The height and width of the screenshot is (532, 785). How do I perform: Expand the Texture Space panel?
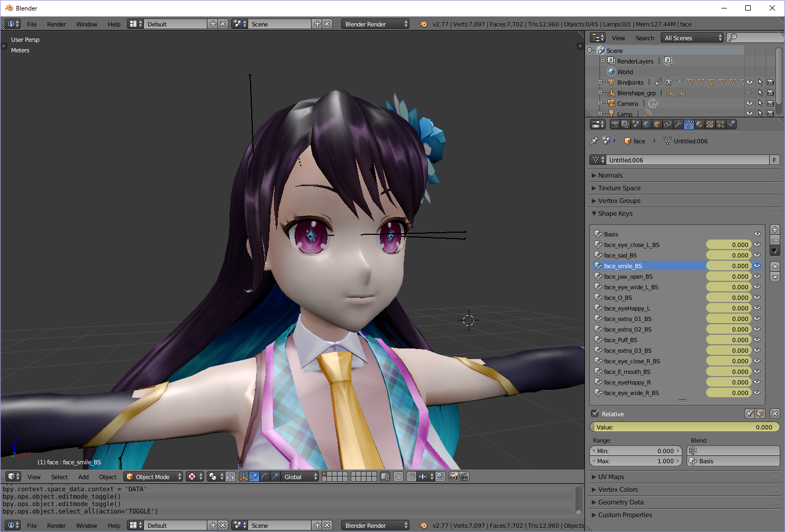tap(685, 188)
